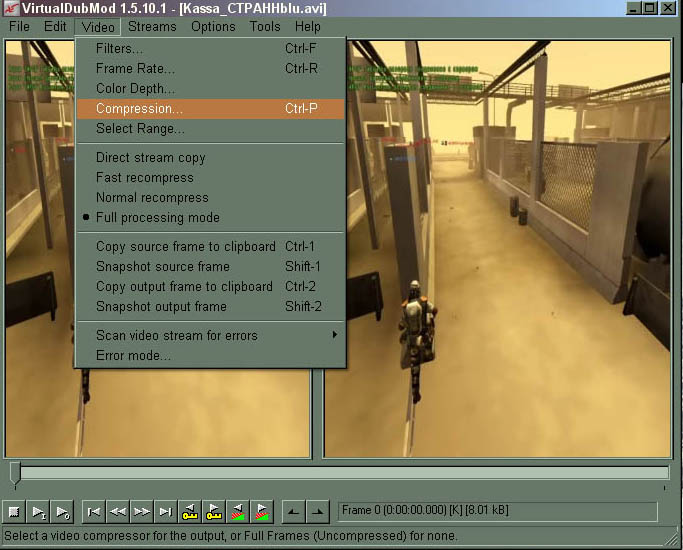
Task: Close the VirtualDubMod window
Action: click(668, 8)
